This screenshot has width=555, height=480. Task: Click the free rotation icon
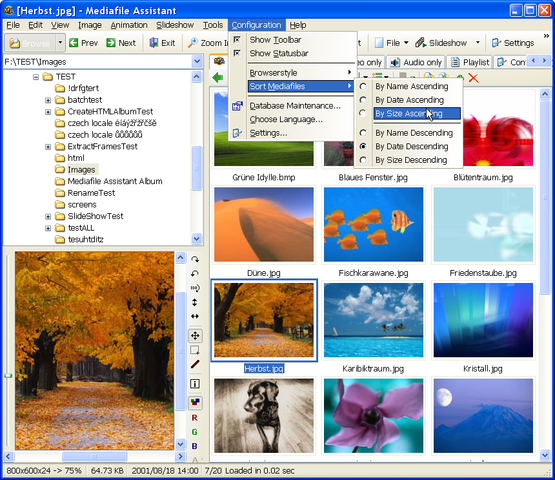point(195,288)
